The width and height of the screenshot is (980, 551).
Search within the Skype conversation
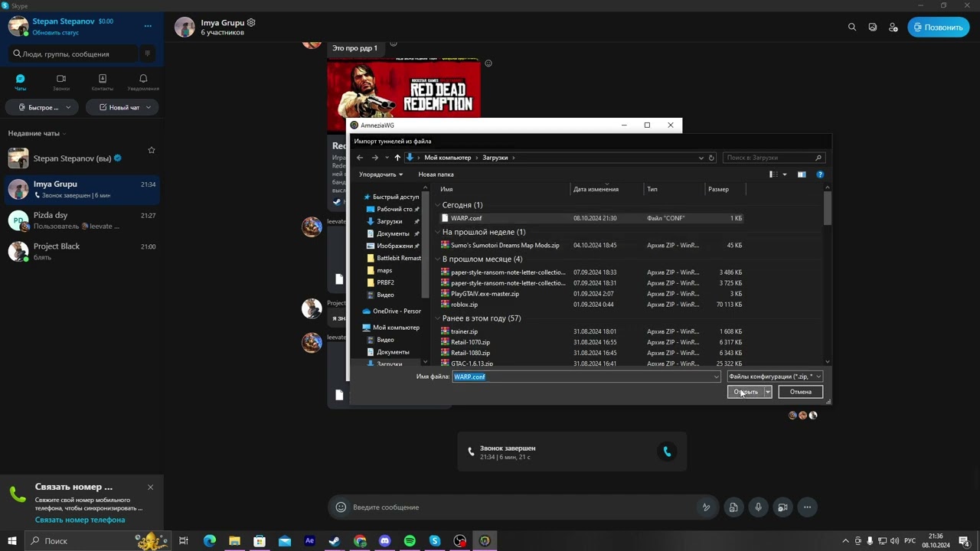[x=851, y=27]
